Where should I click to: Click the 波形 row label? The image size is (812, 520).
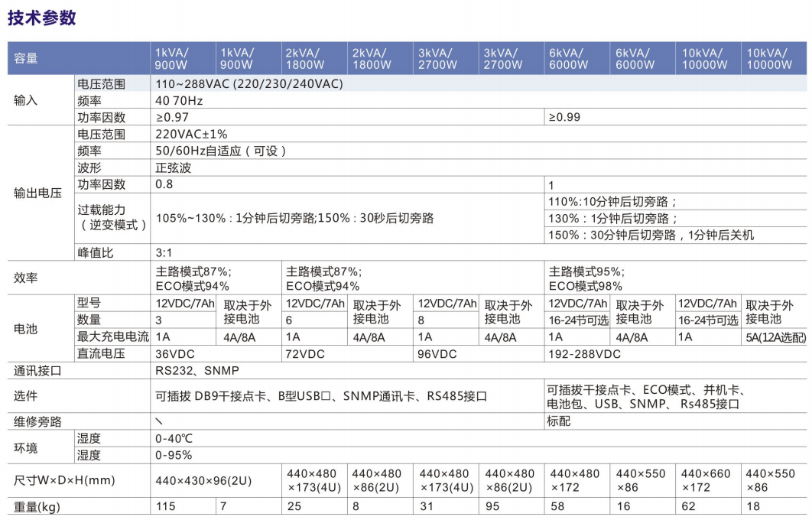(x=89, y=167)
